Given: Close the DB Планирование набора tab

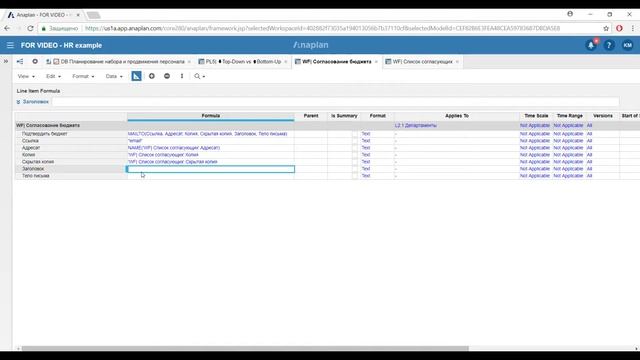Looking at the screenshot, I should click(189, 62).
